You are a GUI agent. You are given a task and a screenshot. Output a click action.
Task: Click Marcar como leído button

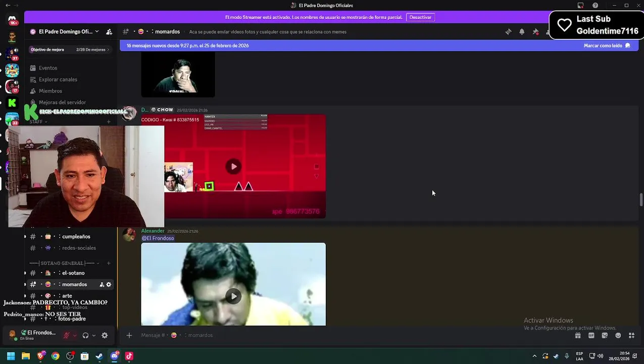coord(607,45)
